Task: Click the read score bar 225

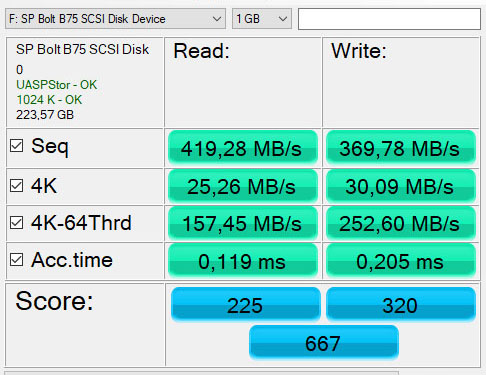Action: click(x=246, y=304)
